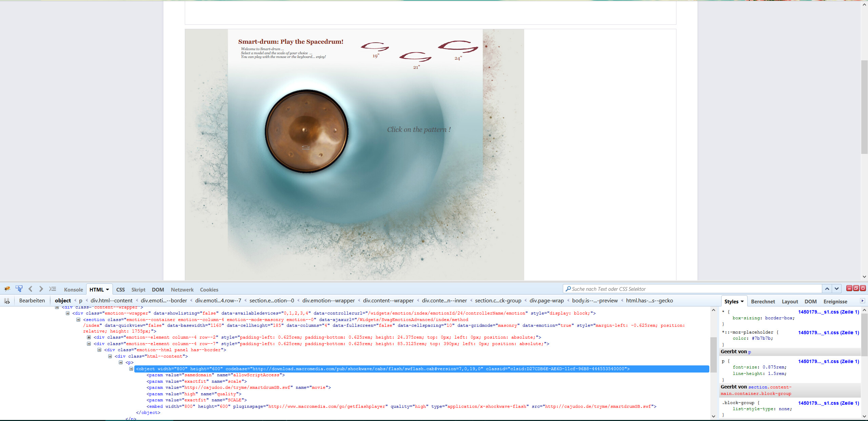The width and height of the screenshot is (868, 421).
Task: Select div.emotion--wrapper breadcrumb
Action: [x=329, y=301]
